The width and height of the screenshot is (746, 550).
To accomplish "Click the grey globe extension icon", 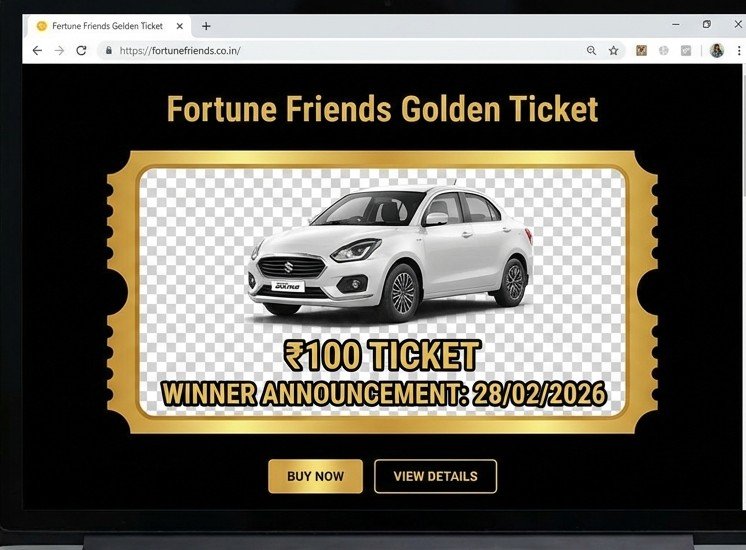I will [x=664, y=50].
